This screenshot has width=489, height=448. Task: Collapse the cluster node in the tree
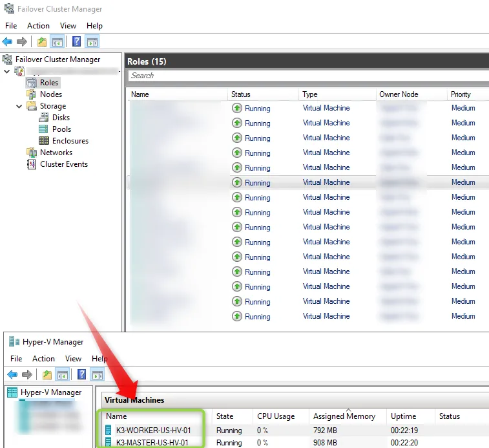coord(7,72)
